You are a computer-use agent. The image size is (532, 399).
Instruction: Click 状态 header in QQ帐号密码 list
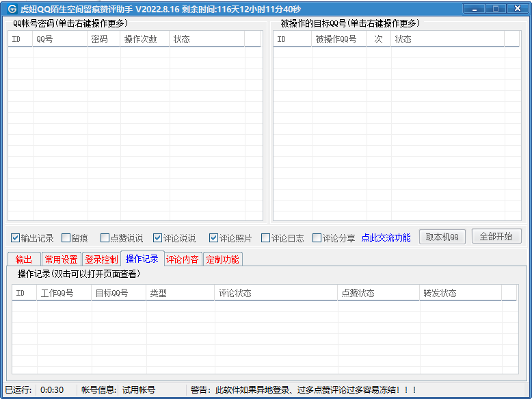[207, 39]
